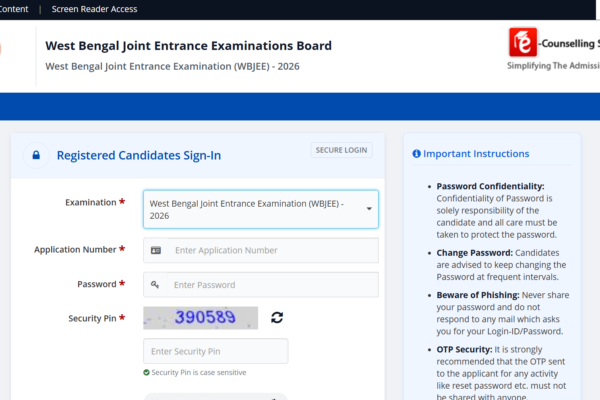Focus the Enter Application Number field
The width and height of the screenshot is (600, 400).
270,250
